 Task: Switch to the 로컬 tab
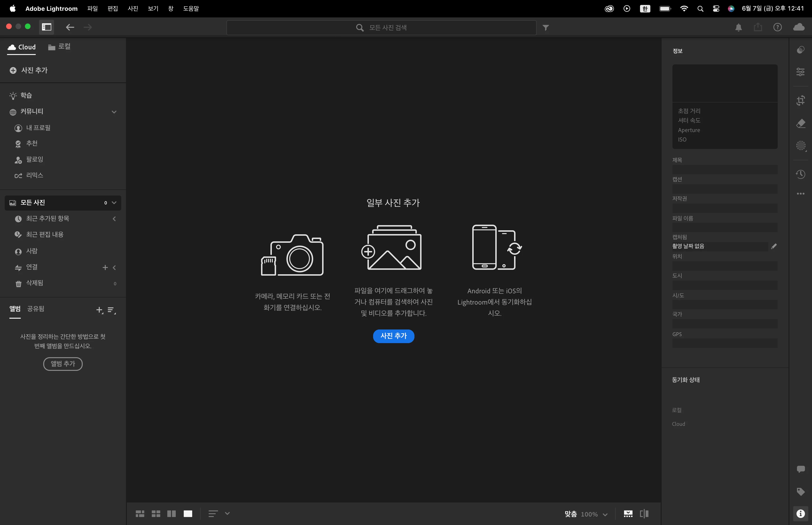tap(59, 47)
